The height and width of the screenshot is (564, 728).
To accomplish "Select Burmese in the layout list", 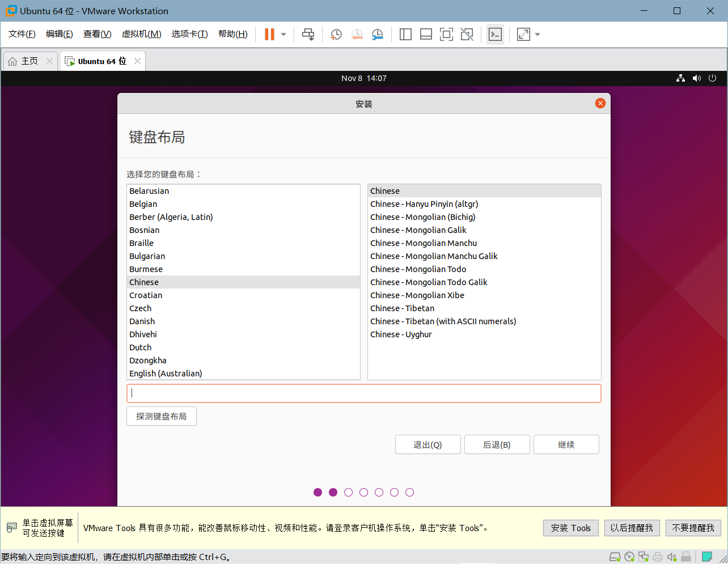I will [244, 269].
